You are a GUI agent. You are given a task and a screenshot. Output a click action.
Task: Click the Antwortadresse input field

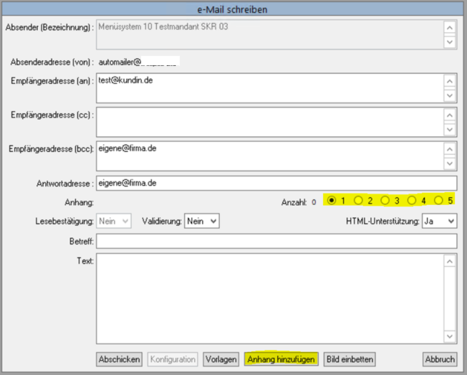[x=277, y=183]
